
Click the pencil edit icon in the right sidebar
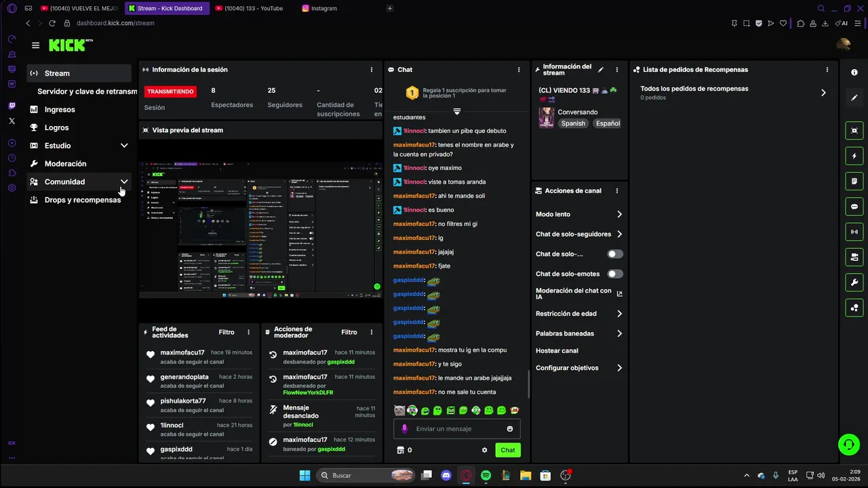click(x=854, y=98)
